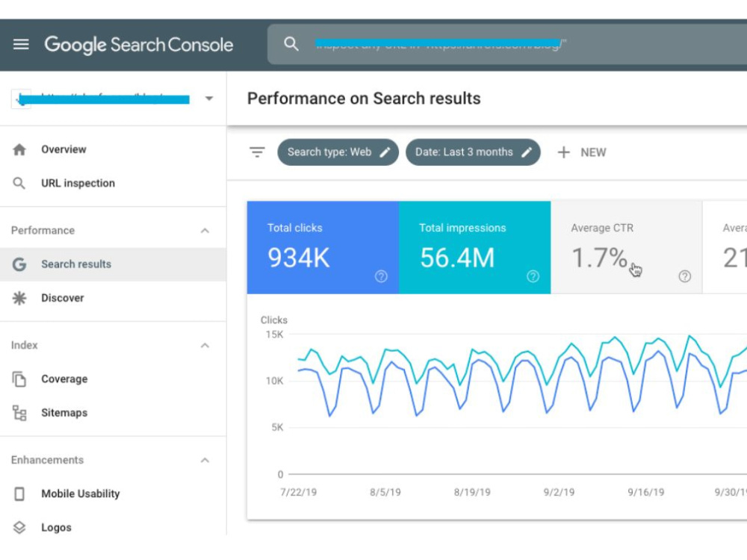747x560 pixels.
Task: Click the Performance on Search results heading
Action: (x=364, y=99)
